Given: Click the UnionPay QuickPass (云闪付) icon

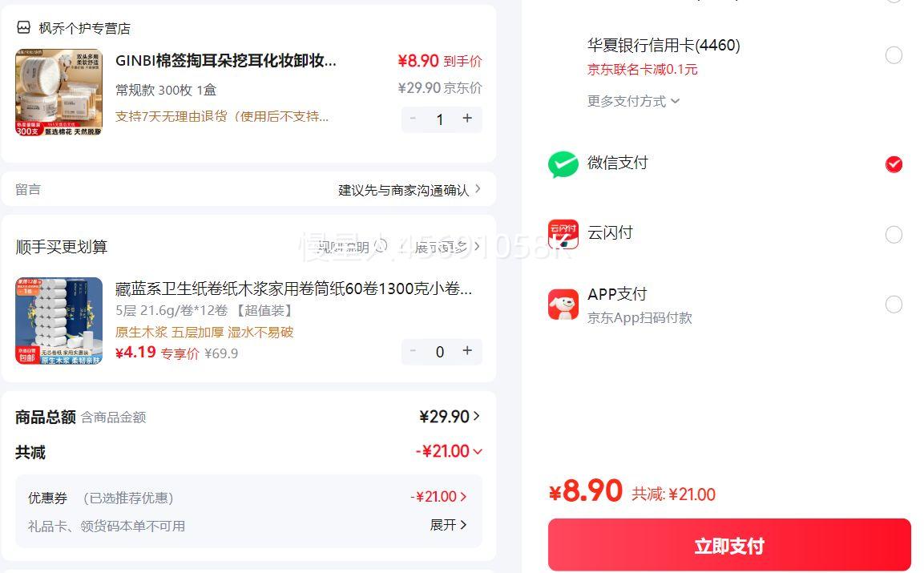Looking at the screenshot, I should 563,234.
